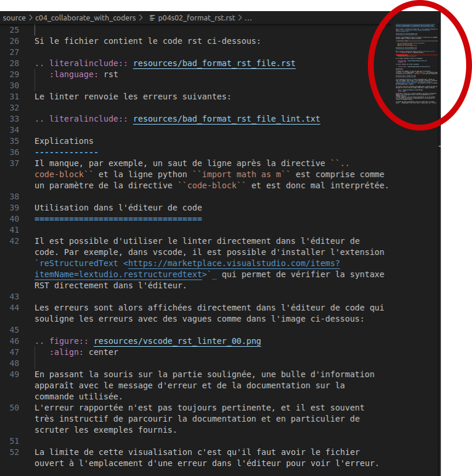Click the 'import math as m' inline code
472x476 pixels.
266,175
